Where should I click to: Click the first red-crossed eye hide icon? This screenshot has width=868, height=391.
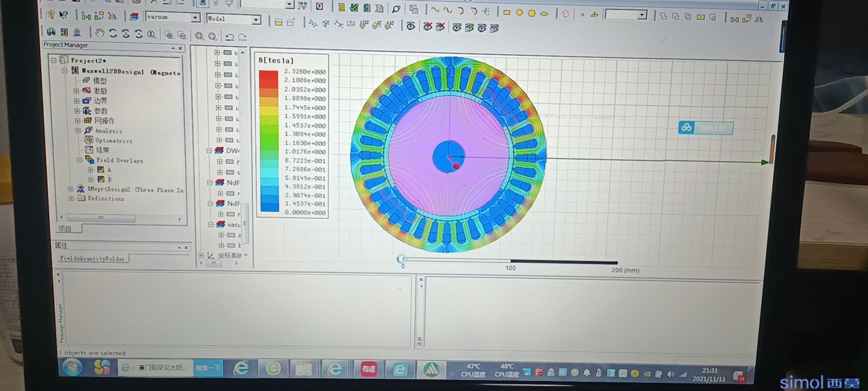[427, 26]
